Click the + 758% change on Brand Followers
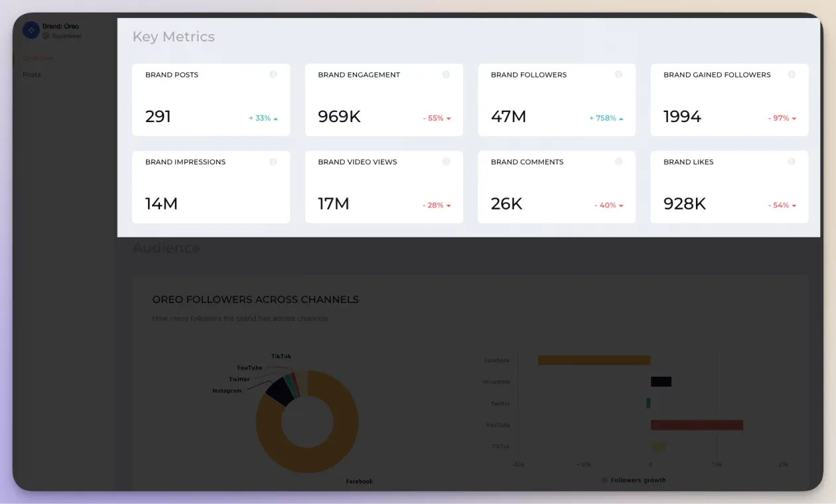The height and width of the screenshot is (504, 836). pos(606,118)
